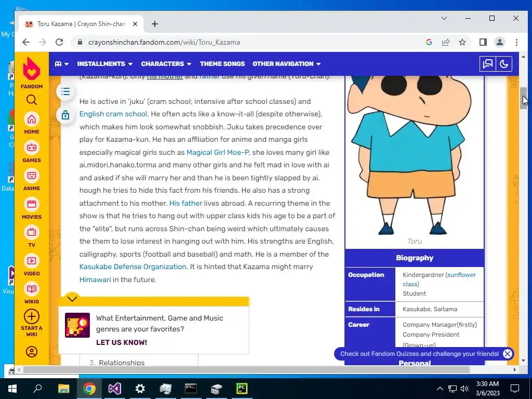Image resolution: width=532 pixels, height=399 pixels.
Task: Dismiss the Fandom Quizzes banner
Action: [x=507, y=354]
